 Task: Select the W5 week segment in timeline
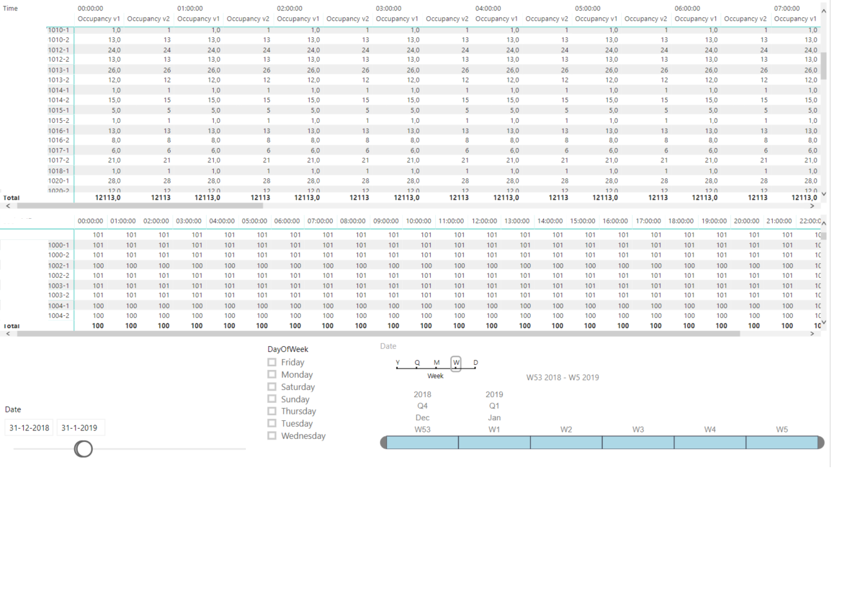[x=782, y=443]
